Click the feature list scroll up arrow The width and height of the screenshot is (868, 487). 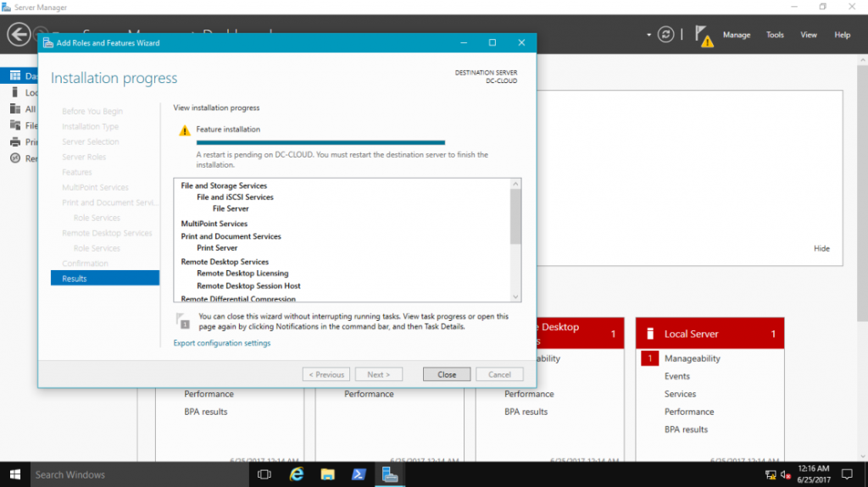pyautogui.click(x=515, y=184)
